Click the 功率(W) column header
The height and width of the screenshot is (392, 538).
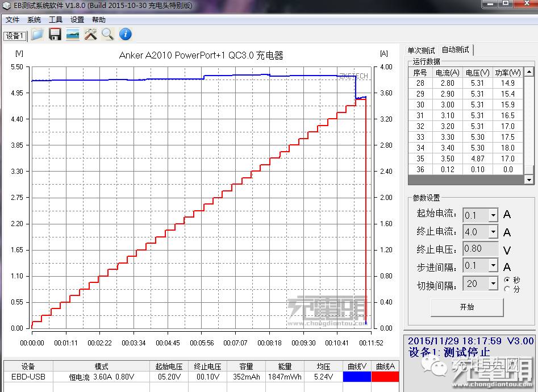(x=508, y=73)
